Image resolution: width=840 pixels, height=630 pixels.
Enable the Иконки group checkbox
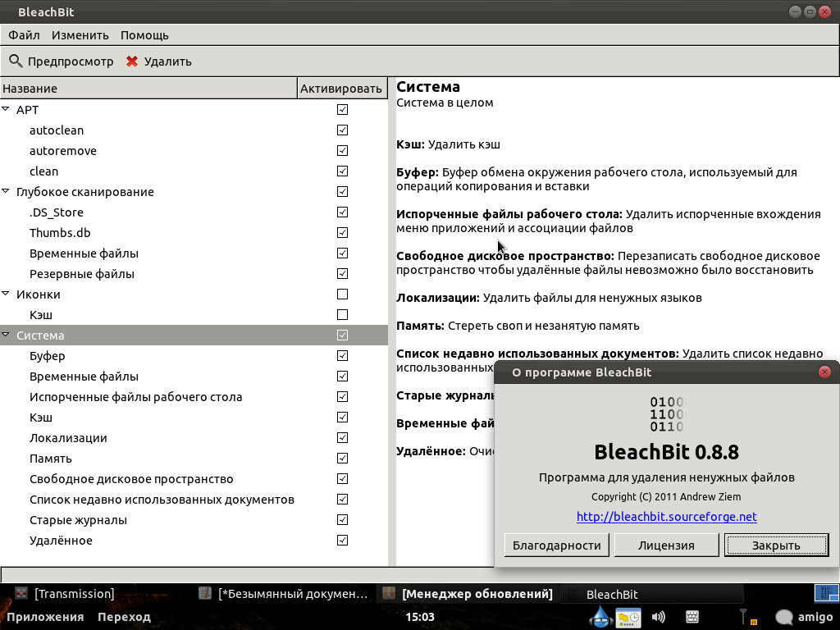[x=342, y=294]
